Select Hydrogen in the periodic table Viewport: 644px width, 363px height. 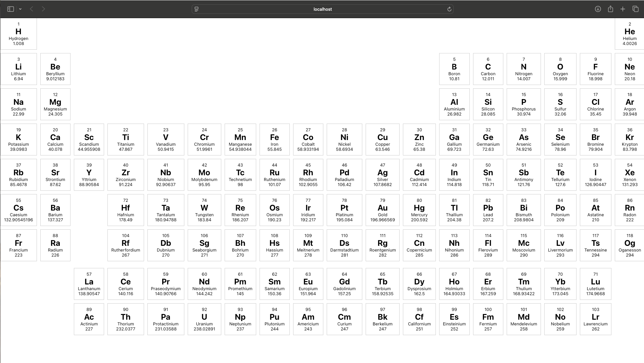(x=18, y=34)
